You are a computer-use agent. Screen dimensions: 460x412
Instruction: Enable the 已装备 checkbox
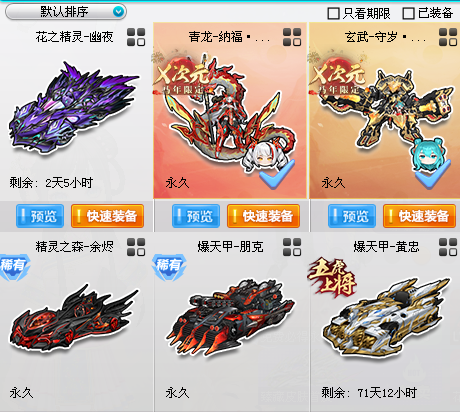(408, 14)
